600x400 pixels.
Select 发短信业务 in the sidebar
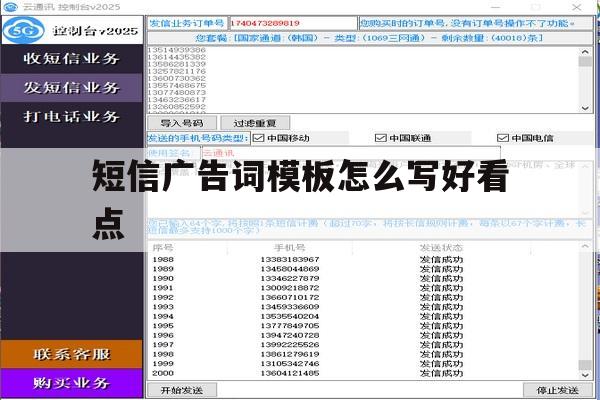coord(72,88)
